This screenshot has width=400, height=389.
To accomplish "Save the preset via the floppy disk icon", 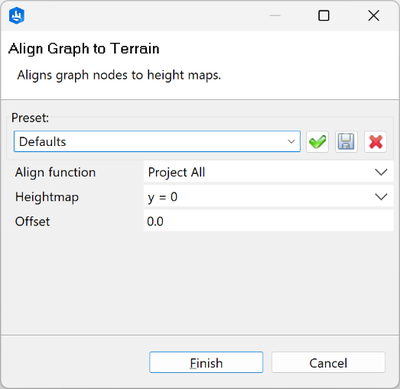I will point(346,142).
